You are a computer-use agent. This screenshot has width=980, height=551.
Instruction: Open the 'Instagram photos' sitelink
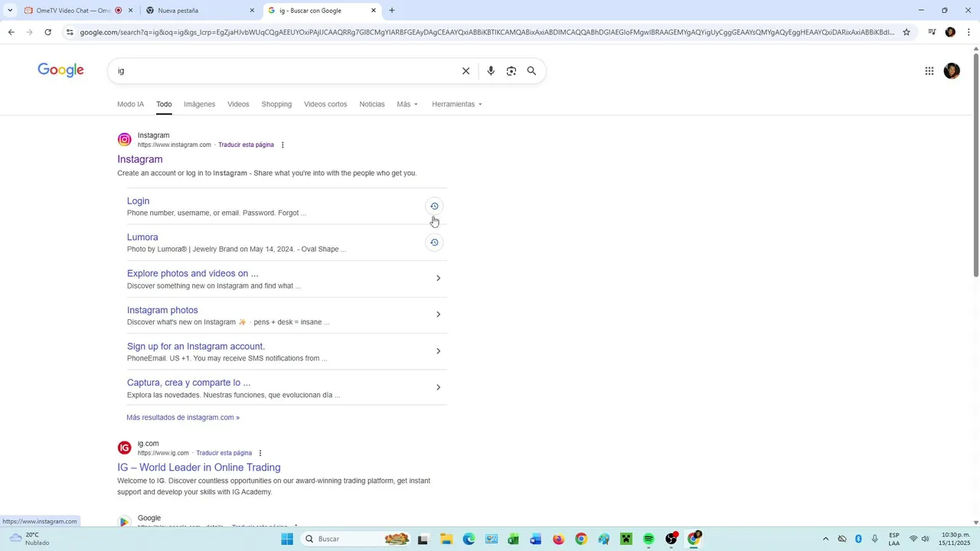(162, 310)
